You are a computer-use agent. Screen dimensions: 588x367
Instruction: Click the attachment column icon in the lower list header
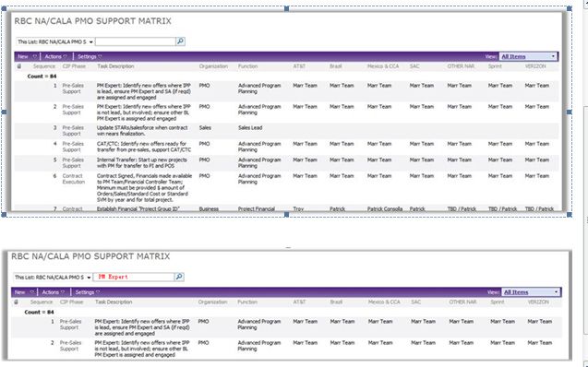coord(16,302)
